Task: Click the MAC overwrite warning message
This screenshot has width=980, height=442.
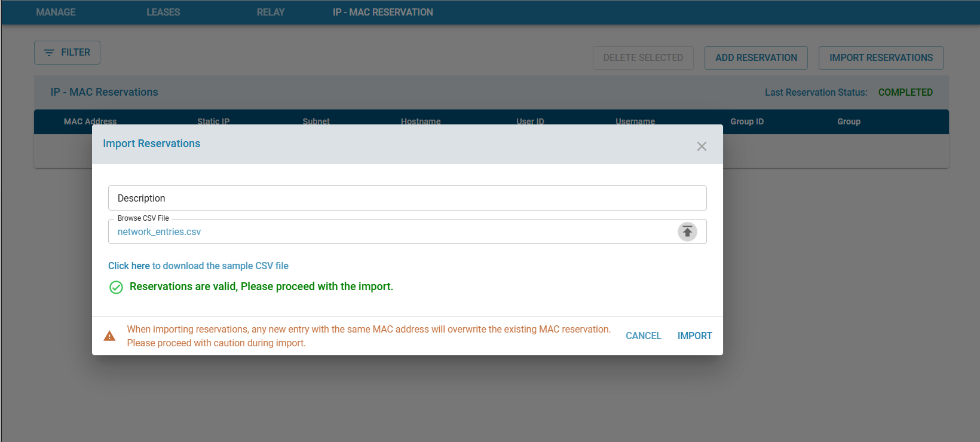Action: click(369, 336)
